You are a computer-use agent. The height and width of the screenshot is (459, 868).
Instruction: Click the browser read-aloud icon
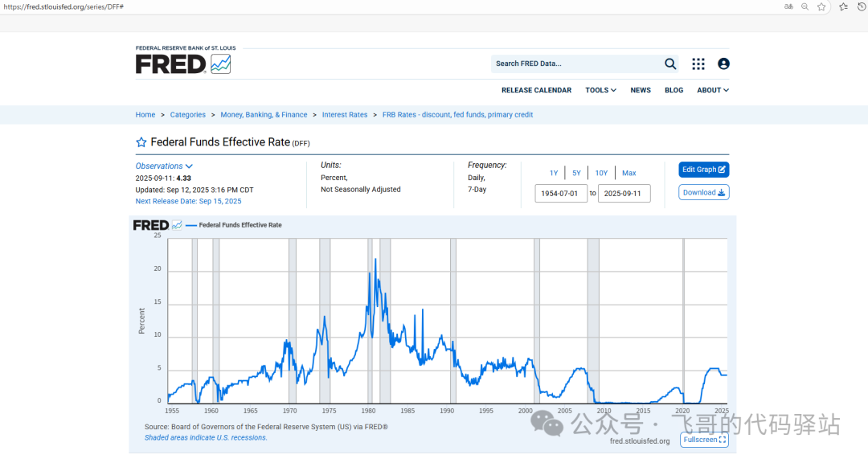pos(788,6)
